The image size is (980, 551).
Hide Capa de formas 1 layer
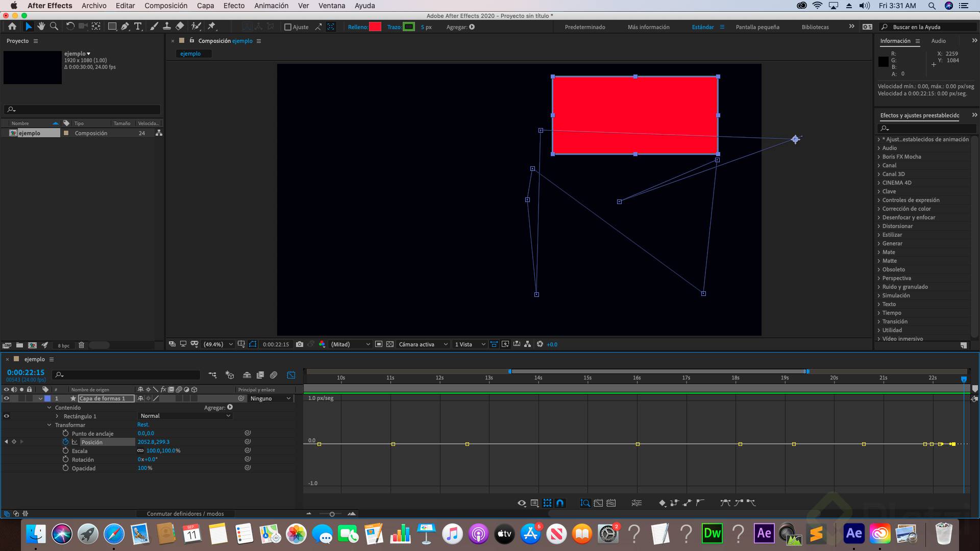[x=7, y=398]
